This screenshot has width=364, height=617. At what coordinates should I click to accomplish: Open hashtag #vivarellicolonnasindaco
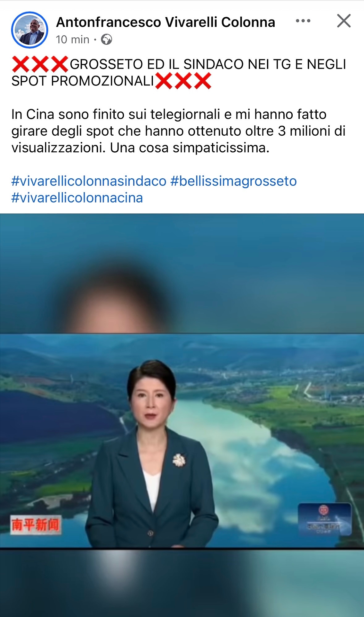click(x=89, y=181)
